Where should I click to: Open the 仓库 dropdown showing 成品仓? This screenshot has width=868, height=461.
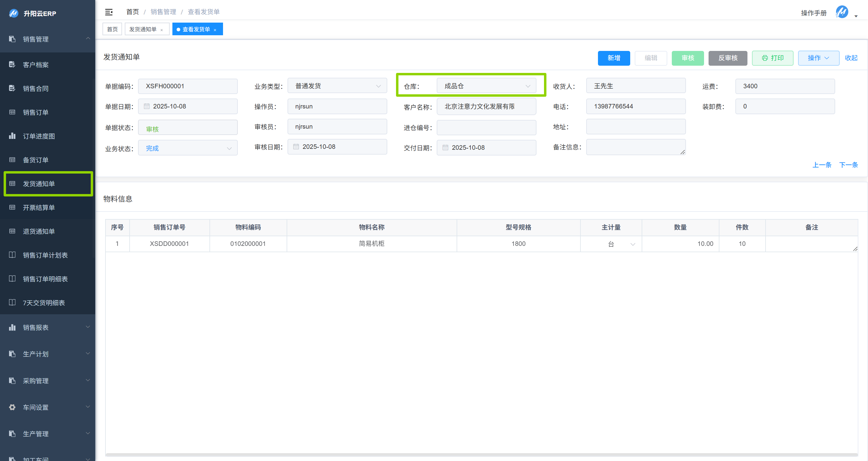[x=486, y=86]
